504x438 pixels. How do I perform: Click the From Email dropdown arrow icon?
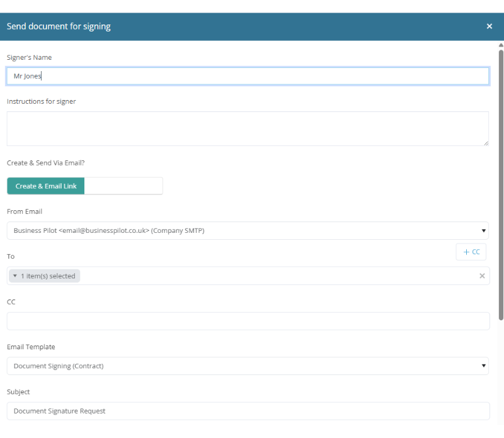click(483, 230)
